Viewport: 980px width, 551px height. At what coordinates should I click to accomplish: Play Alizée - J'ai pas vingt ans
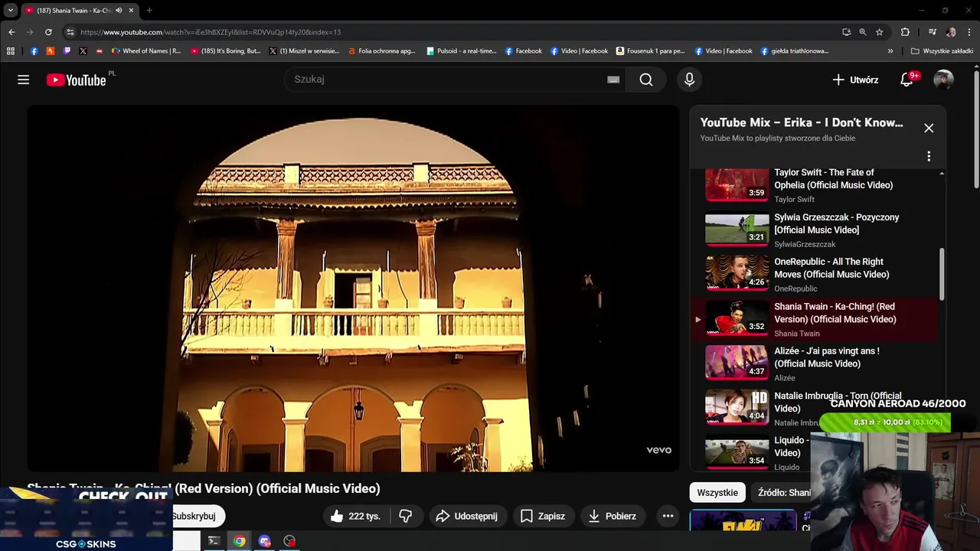click(x=827, y=357)
